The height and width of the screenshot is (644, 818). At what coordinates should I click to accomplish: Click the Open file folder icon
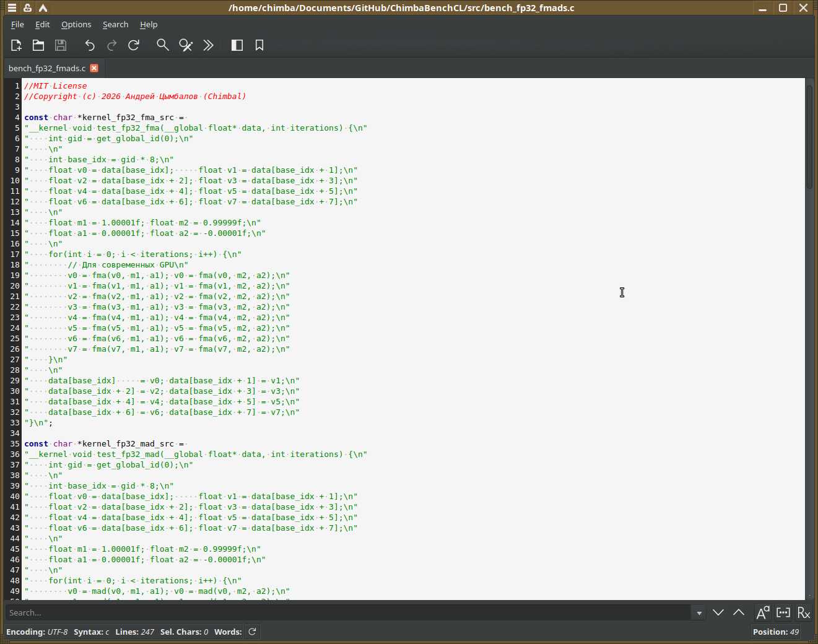[38, 45]
